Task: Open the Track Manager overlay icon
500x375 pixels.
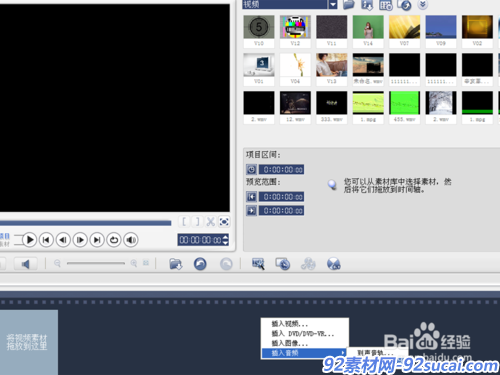Action: (x=308, y=264)
